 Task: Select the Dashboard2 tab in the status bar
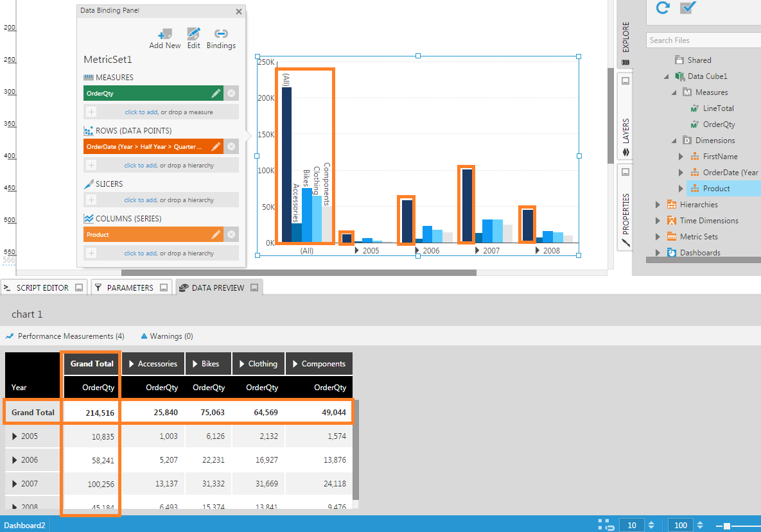tap(24, 524)
